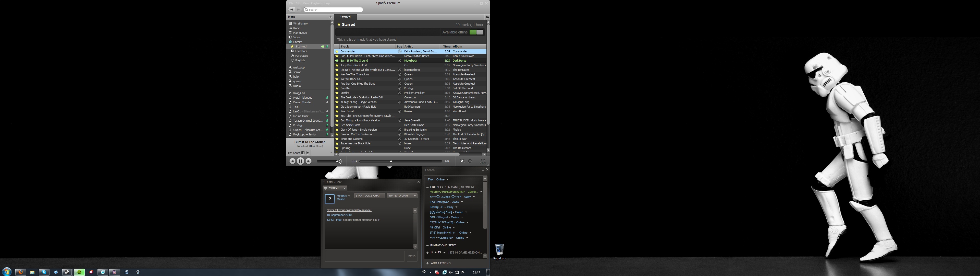This screenshot has width=980, height=276.
Task: Toggle Online status button in Spotify
Action: 483,161
